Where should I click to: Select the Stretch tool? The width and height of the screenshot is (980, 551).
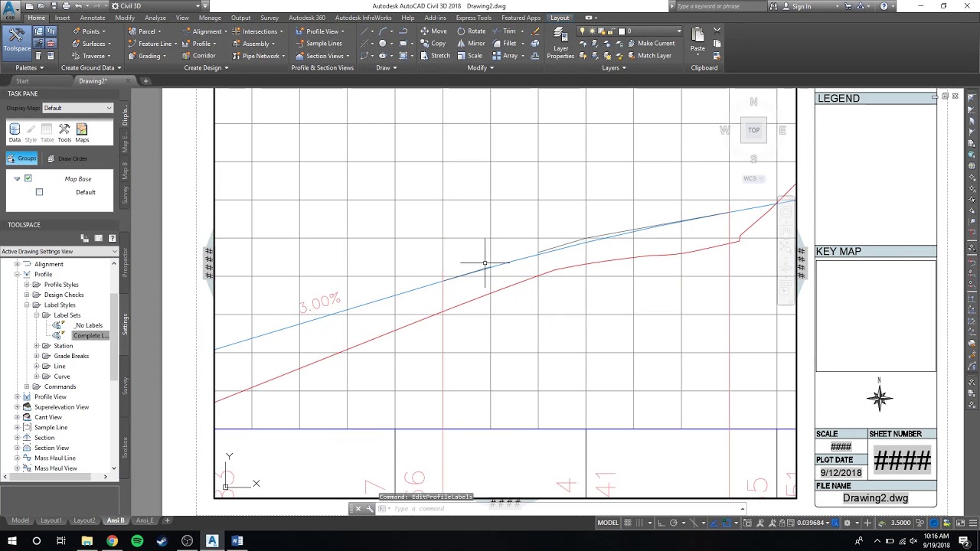435,56
